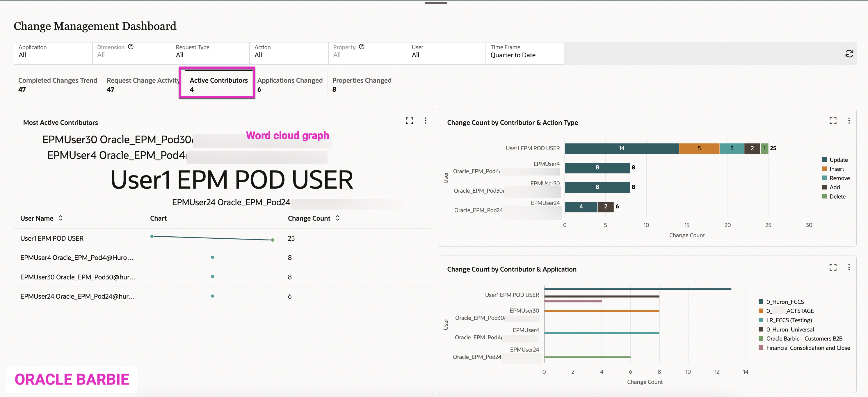Open the Request Type filter dropdown

pos(210,53)
